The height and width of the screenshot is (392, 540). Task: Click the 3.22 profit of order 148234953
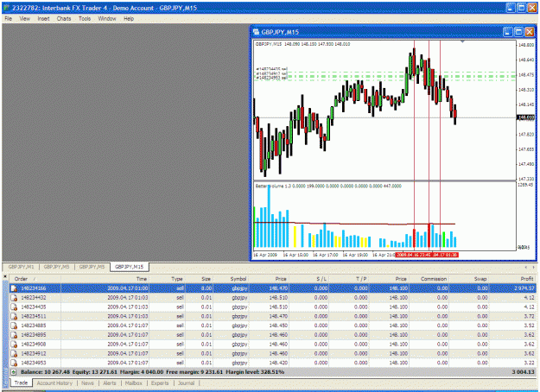click(x=529, y=363)
